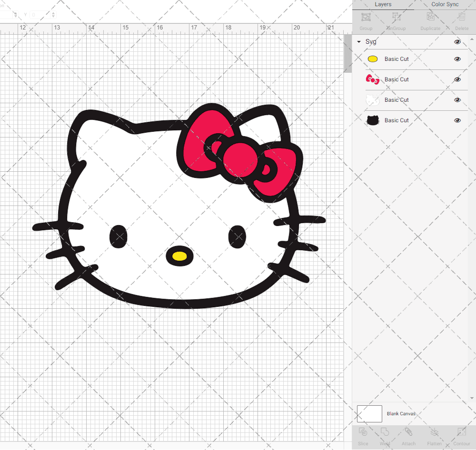Select the Flatten tool
Screen dimensions: 476x450
434,432
